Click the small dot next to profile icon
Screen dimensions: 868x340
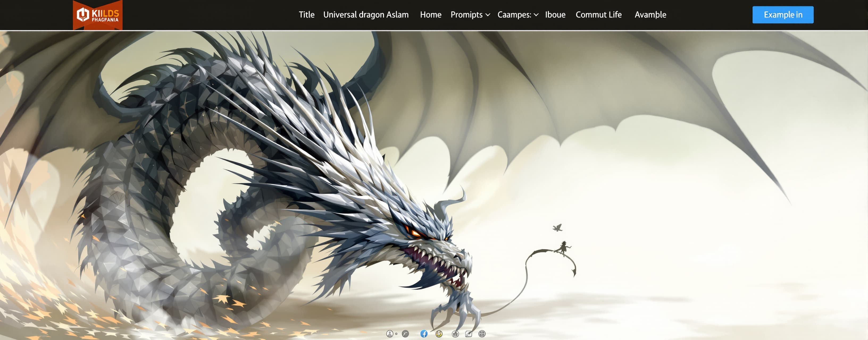[x=396, y=334]
